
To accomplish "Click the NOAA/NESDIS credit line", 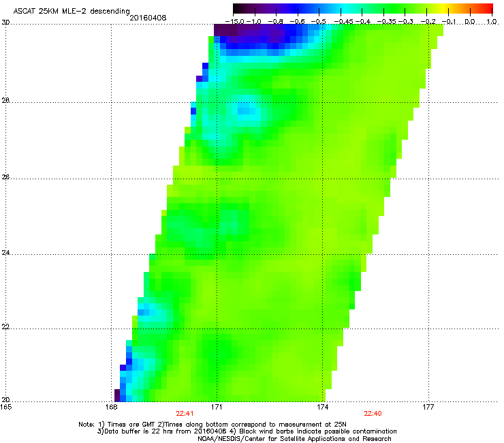I will [x=294, y=439].
